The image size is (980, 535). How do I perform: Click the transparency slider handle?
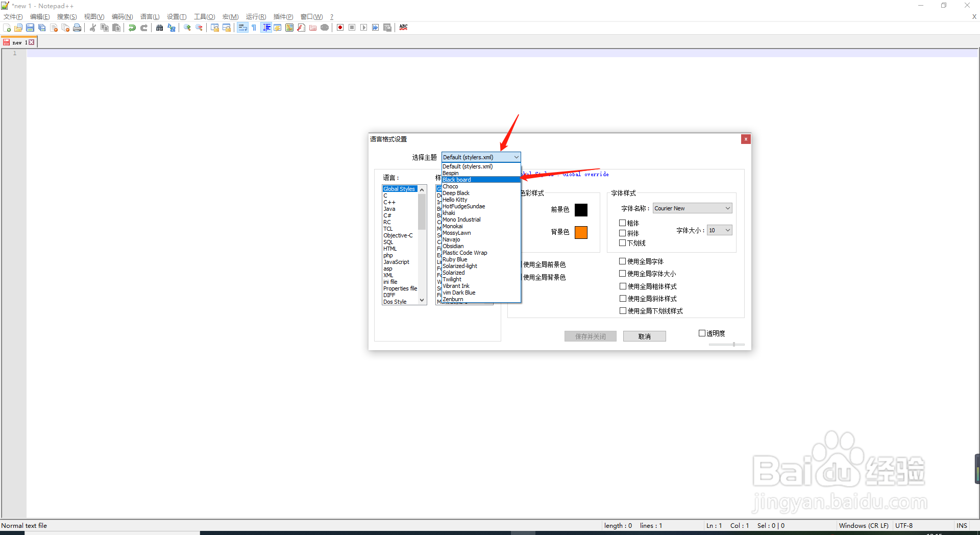pyautogui.click(x=734, y=345)
